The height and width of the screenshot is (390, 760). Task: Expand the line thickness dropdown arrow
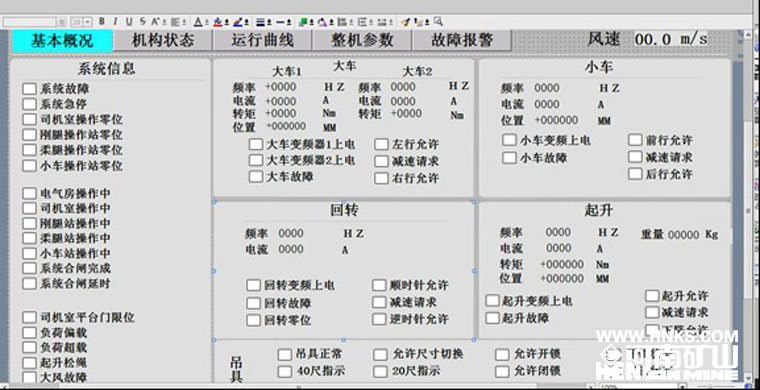click(x=269, y=22)
